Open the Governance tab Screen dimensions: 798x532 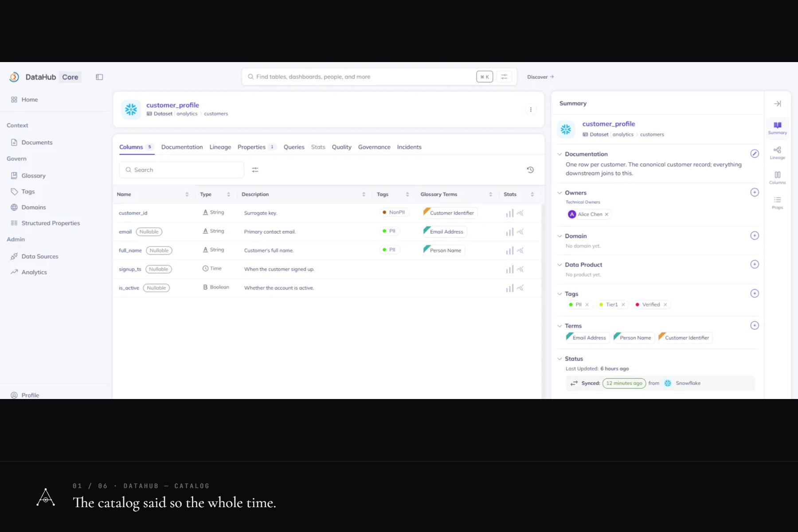(374, 147)
